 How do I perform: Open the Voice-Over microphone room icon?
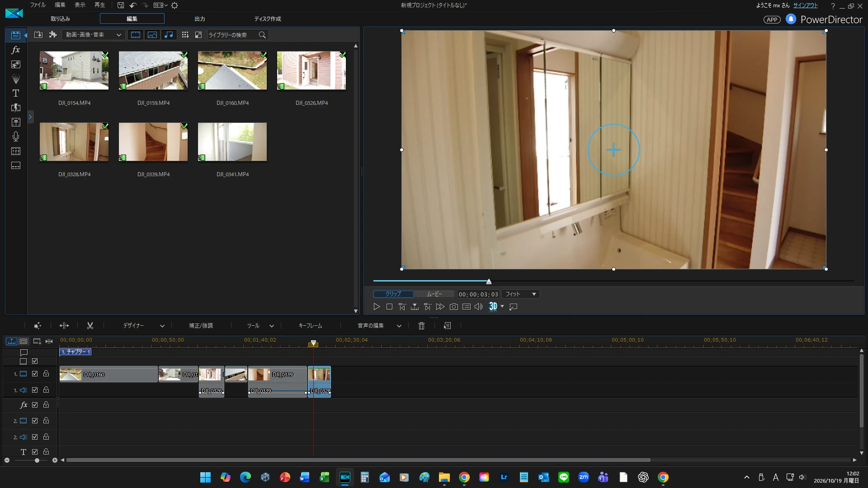pyautogui.click(x=16, y=136)
